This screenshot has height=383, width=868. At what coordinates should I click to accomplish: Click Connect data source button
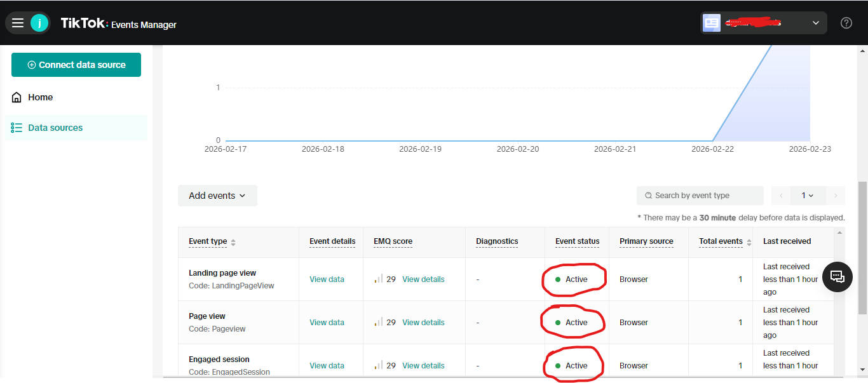coord(76,65)
